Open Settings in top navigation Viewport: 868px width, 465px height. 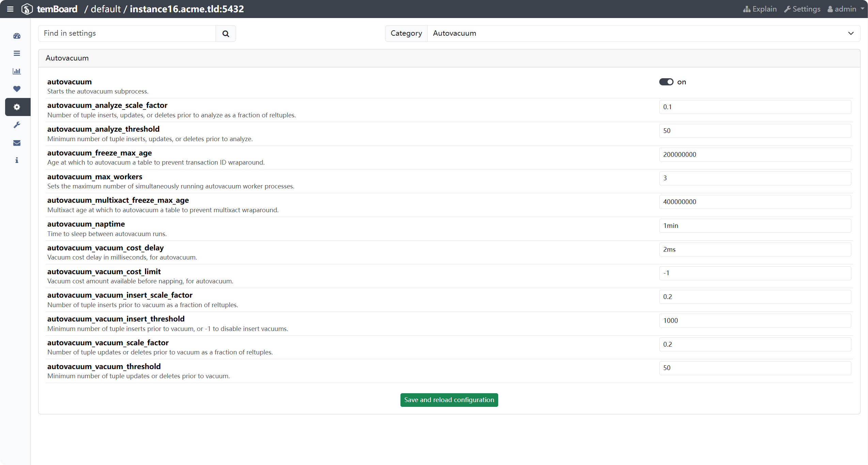coord(802,9)
